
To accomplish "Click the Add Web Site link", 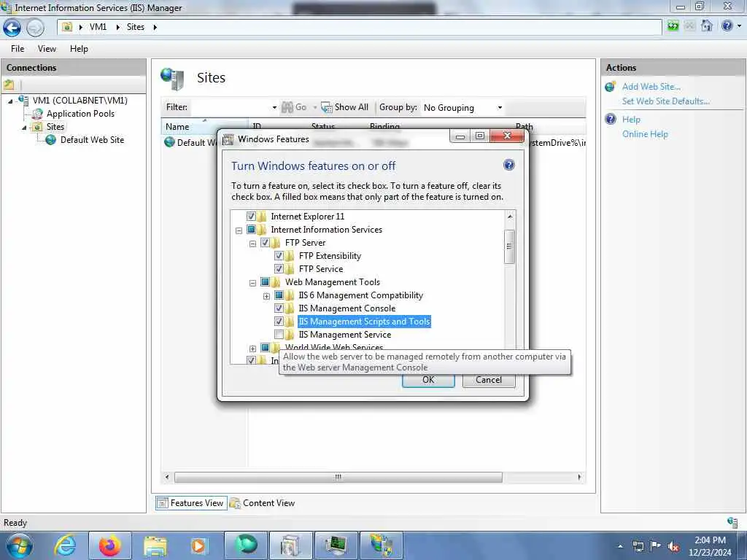I will point(651,87).
